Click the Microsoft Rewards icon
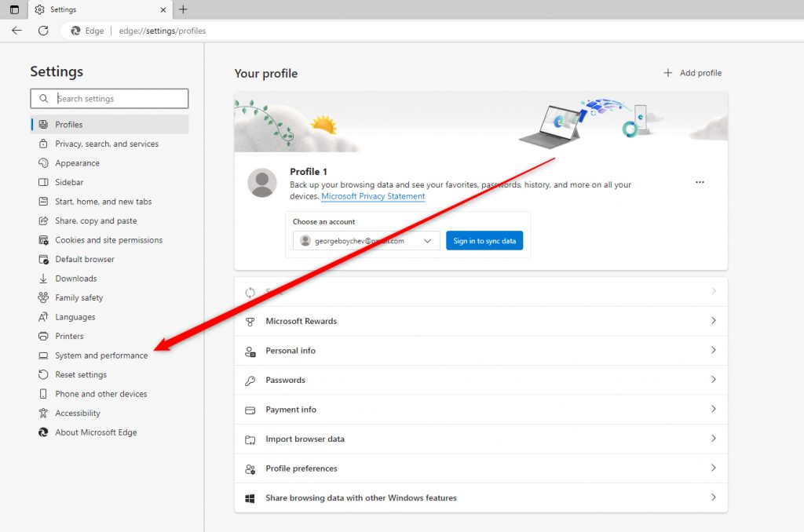This screenshot has width=804, height=532. tap(250, 321)
